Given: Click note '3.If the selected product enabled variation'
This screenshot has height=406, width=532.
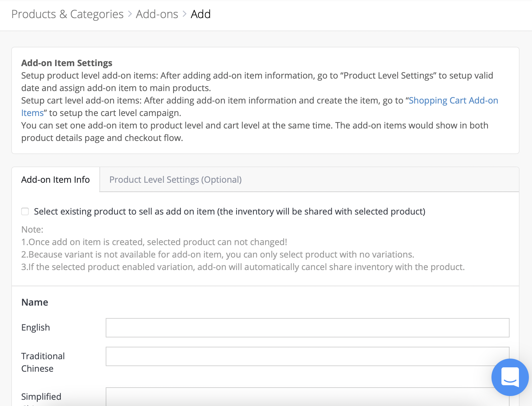Looking at the screenshot, I should pos(243,267).
